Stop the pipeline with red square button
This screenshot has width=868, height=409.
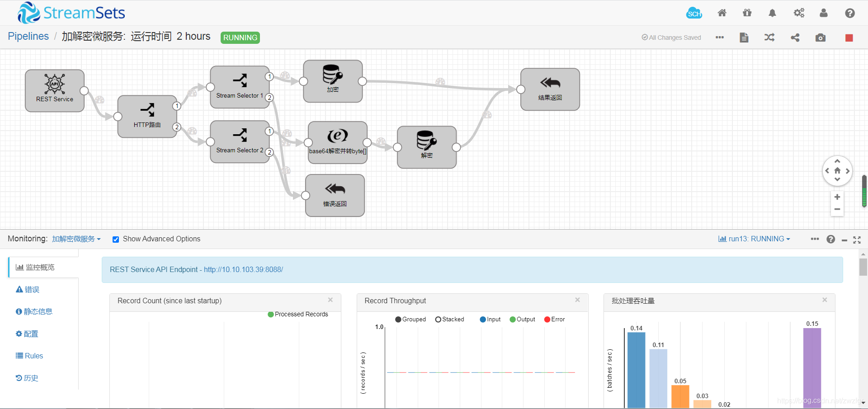click(x=849, y=38)
